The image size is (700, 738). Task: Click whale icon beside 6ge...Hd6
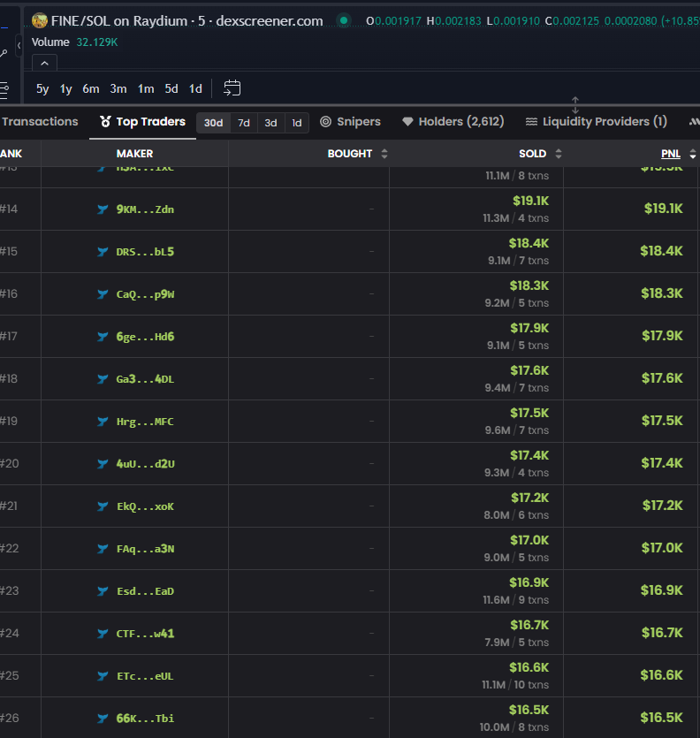point(103,337)
